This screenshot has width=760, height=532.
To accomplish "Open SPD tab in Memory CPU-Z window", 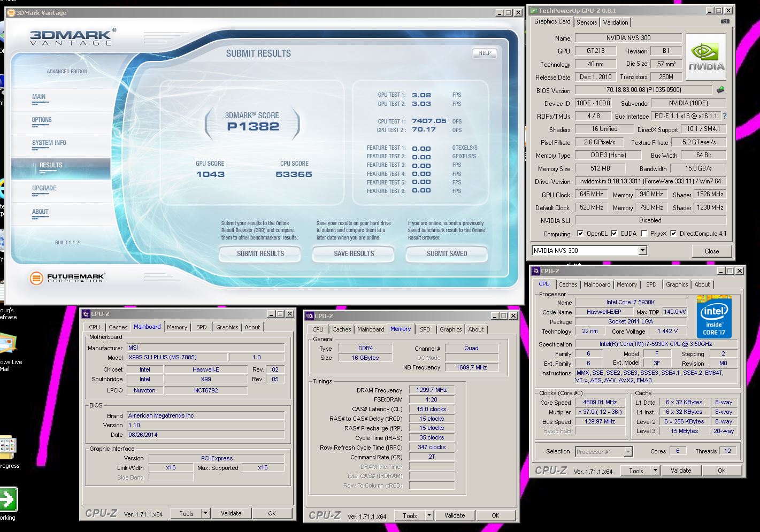I will click(x=425, y=329).
